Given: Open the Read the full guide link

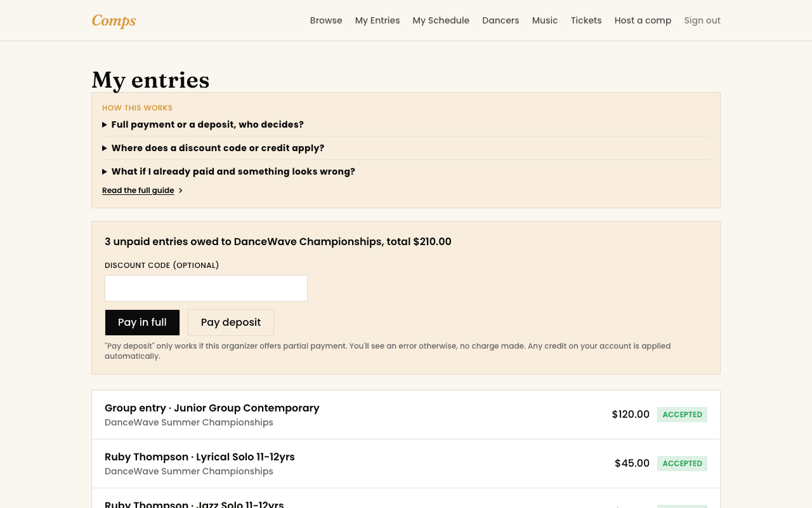Looking at the screenshot, I should (x=142, y=190).
